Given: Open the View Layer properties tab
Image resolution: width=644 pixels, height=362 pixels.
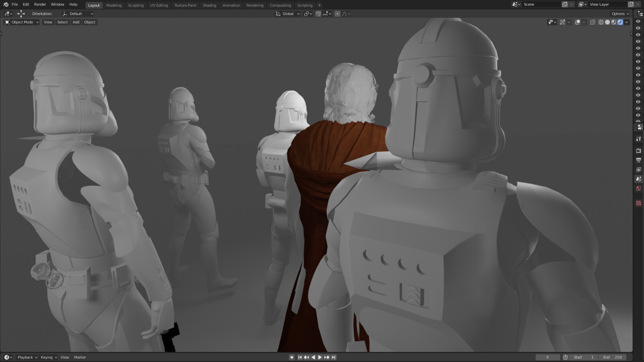Looking at the screenshot, I should pyautogui.click(x=638, y=170).
